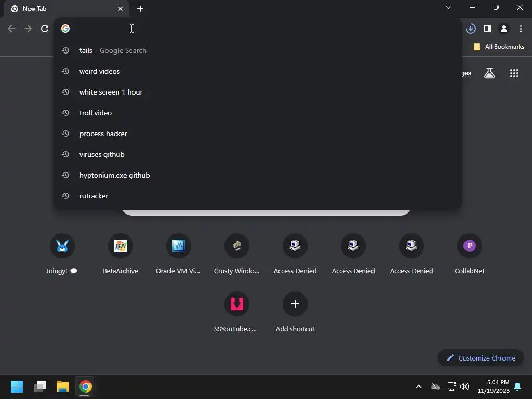Select the 'hyptonium.exe github' suggestion
532x399 pixels.
coord(258,175)
